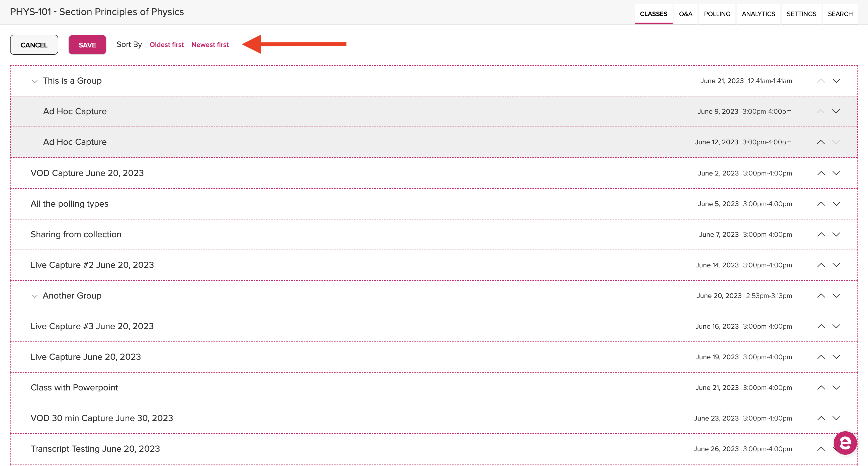Image resolution: width=868 pixels, height=466 pixels.
Task: Sort classes by Newest first
Action: pos(210,44)
